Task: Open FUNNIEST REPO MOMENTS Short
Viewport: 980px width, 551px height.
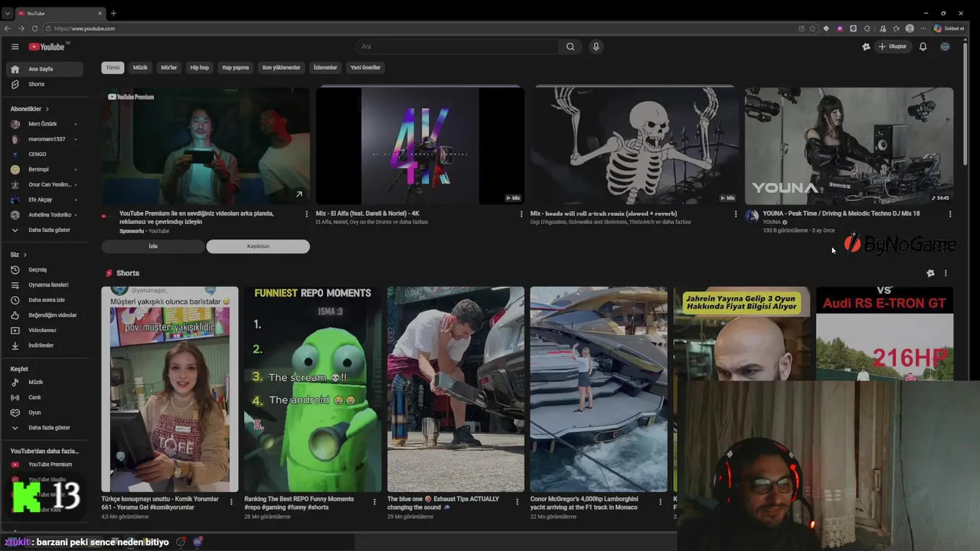Action: tap(312, 390)
